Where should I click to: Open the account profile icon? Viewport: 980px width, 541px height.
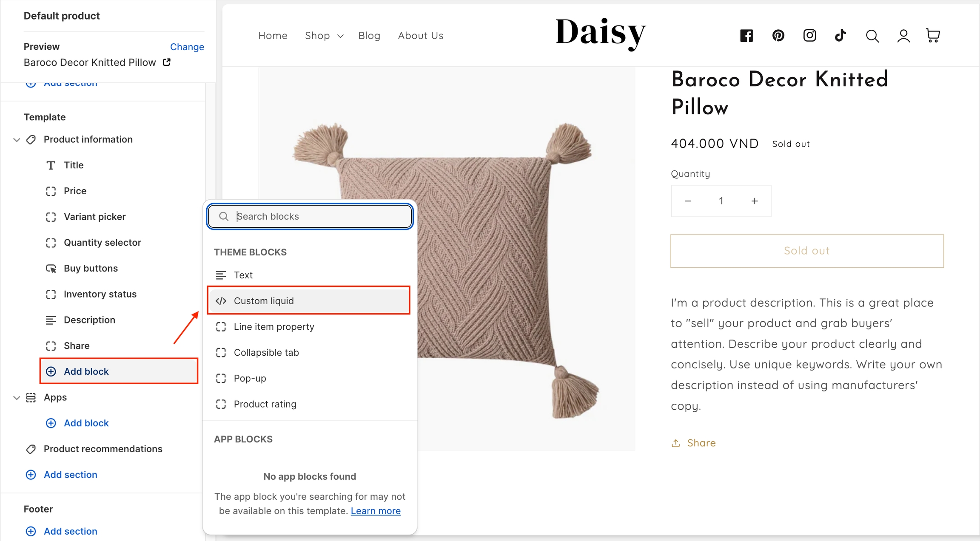(903, 36)
